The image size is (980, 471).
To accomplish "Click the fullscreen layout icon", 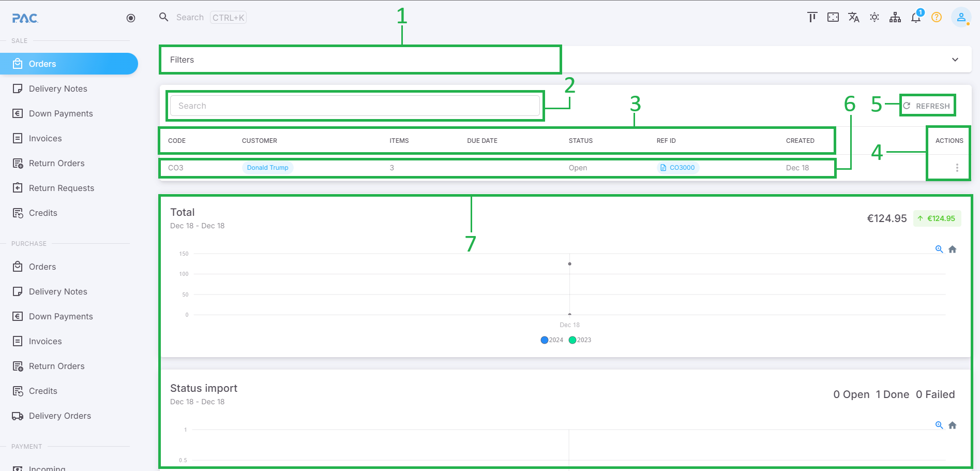I will click(833, 18).
